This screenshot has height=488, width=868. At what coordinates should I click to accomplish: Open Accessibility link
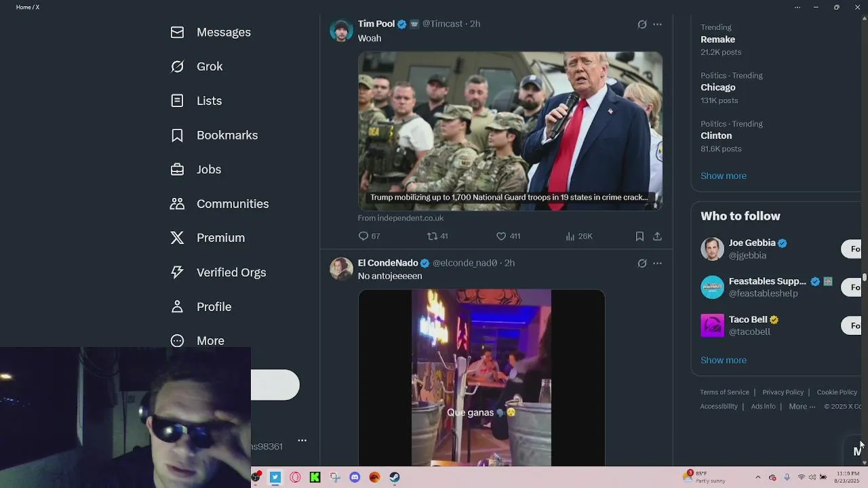point(719,407)
